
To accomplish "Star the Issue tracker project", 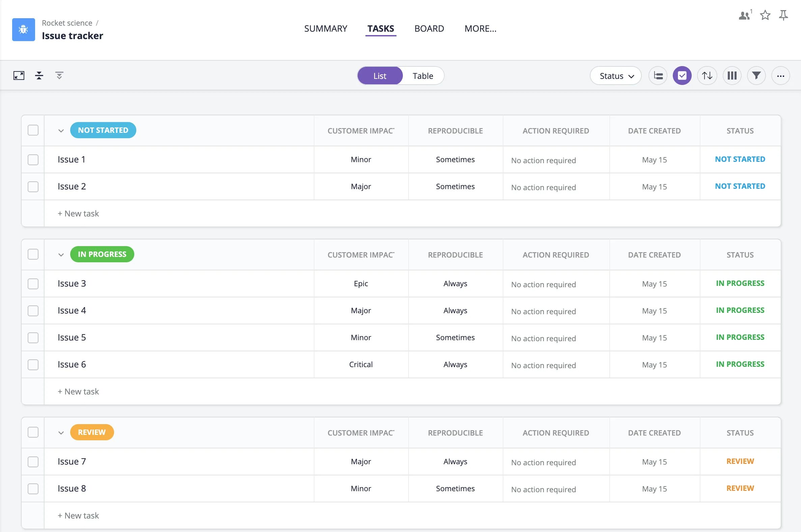I will pyautogui.click(x=765, y=15).
